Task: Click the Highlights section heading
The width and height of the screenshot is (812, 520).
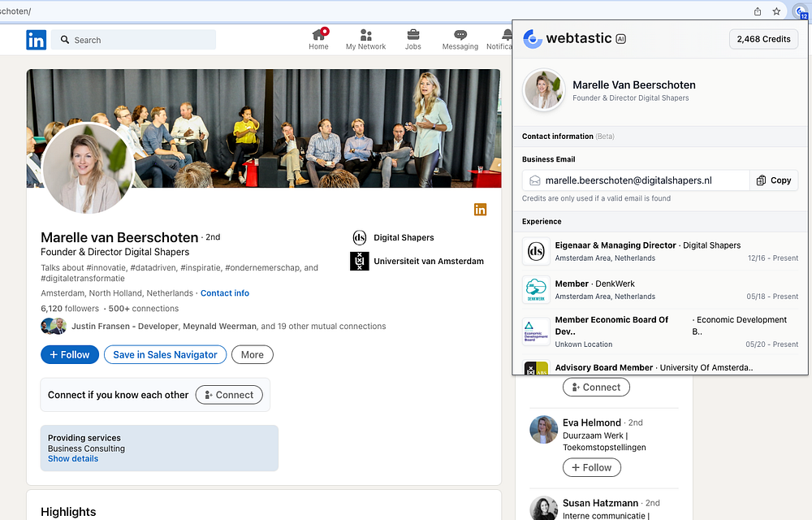Action: pos(68,512)
